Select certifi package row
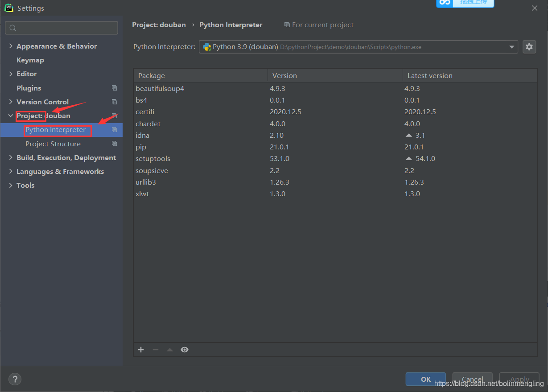This screenshot has width=548, height=392. (x=335, y=111)
